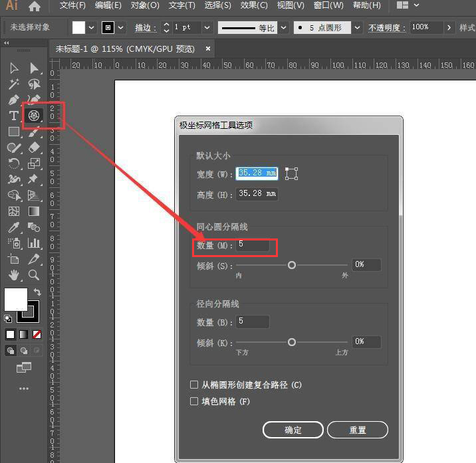Viewport: 476px width, 463px height.
Task: Open the Effect menu
Action: (x=254, y=5)
